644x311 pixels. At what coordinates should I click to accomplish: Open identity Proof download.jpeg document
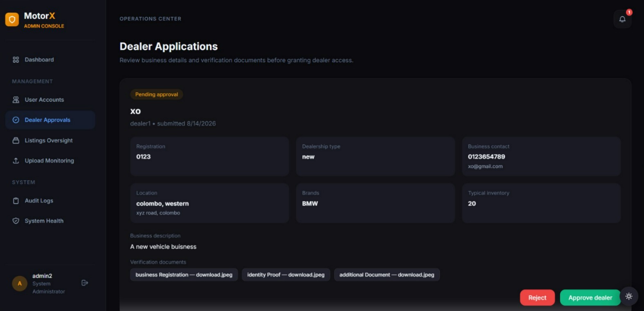pos(286,275)
